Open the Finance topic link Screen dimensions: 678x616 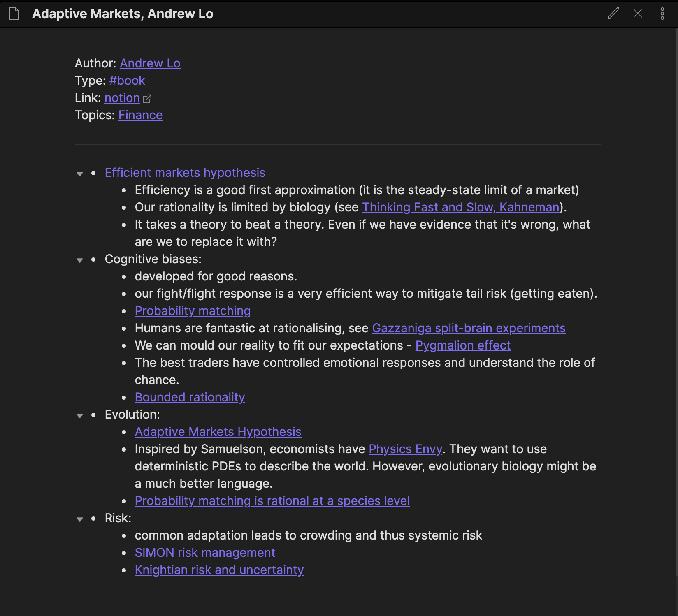[141, 115]
